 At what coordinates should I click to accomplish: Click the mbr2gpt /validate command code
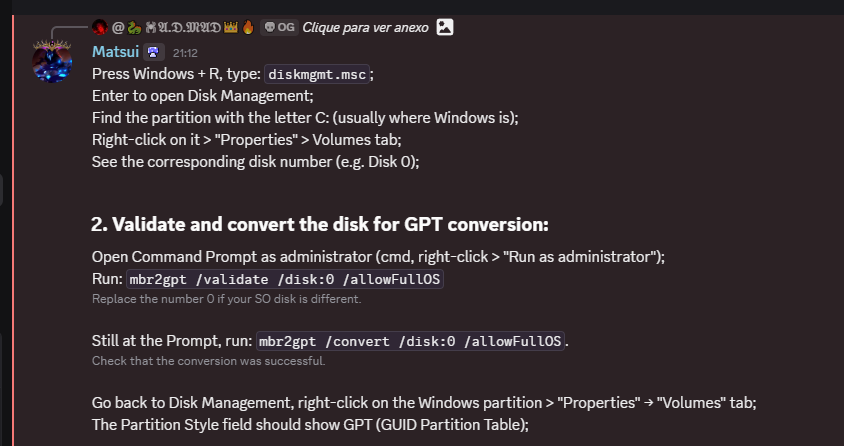point(284,279)
